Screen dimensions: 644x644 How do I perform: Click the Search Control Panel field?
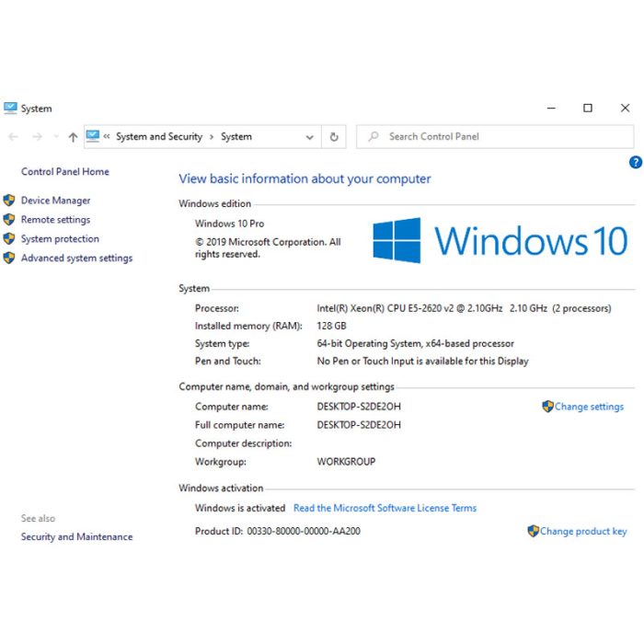point(495,137)
